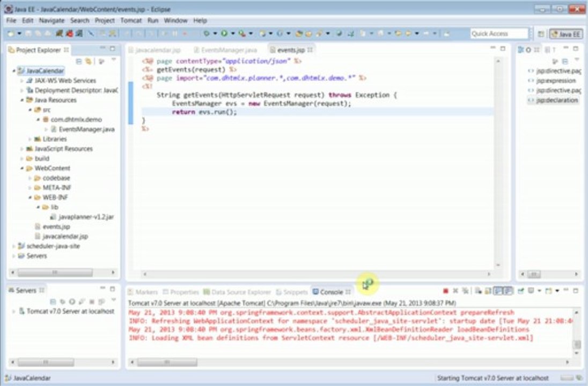Toggle show console when standard out changes
588x386 pixels.
click(497, 291)
